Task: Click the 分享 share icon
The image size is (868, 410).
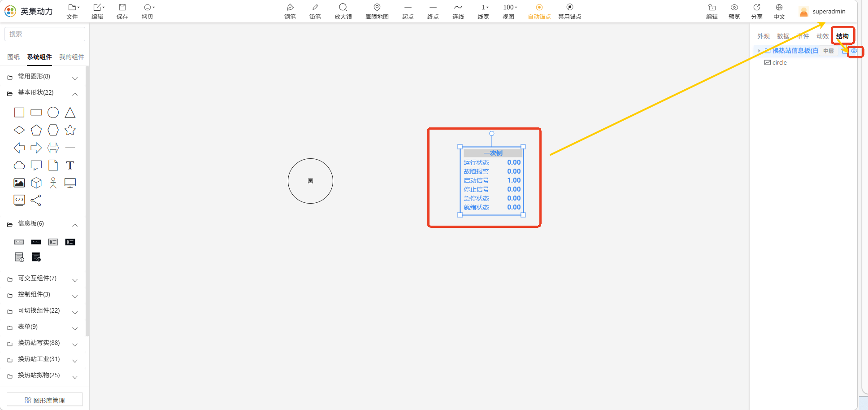Action: 757,12
